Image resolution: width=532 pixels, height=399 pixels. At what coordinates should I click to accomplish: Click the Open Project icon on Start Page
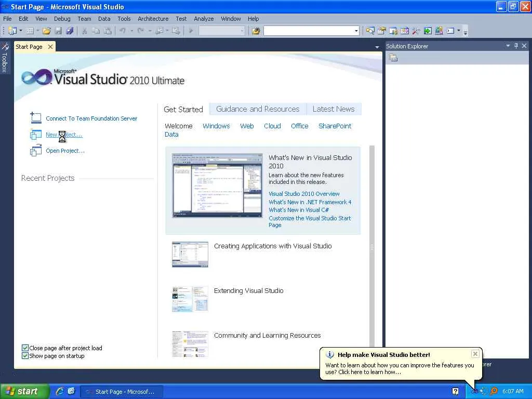(36, 150)
